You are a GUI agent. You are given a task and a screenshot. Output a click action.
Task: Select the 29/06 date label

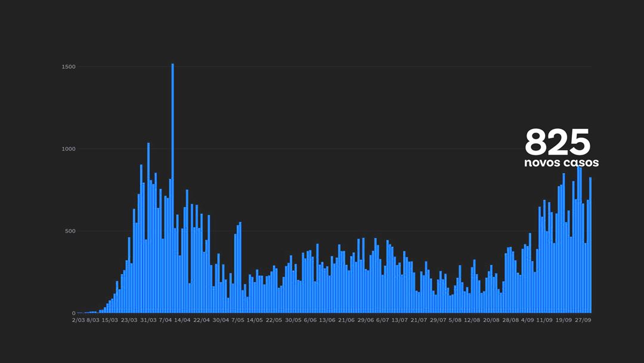366,320
